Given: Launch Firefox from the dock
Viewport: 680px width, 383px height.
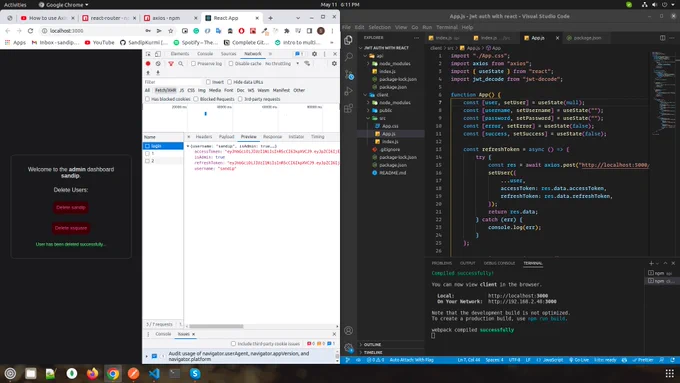Looking at the screenshot, I should click(92, 373).
